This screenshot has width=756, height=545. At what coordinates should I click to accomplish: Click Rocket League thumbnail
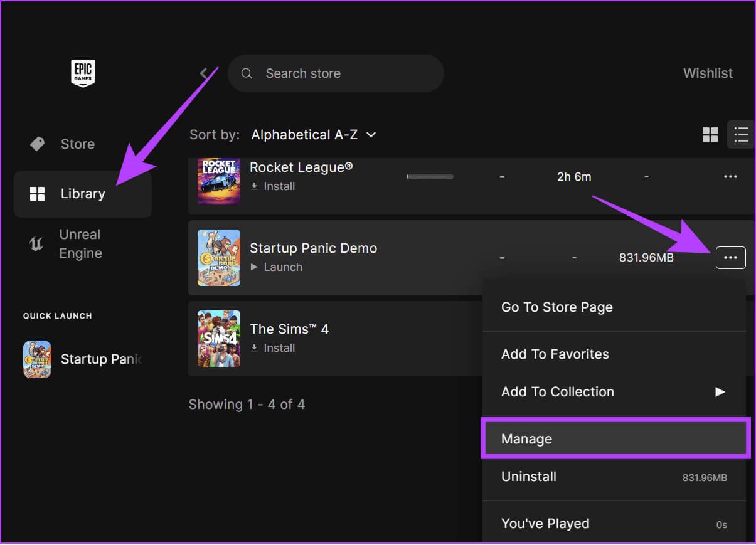click(219, 181)
